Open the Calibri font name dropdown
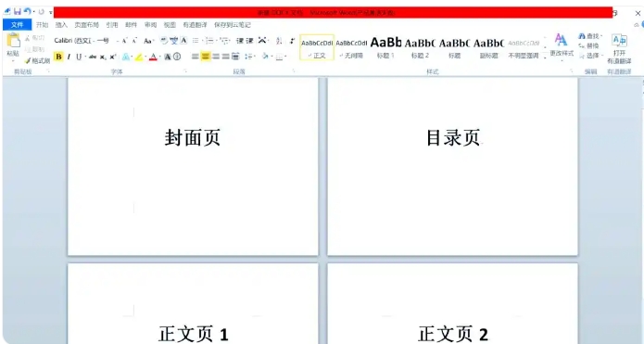The image size is (644, 344). [x=74, y=40]
